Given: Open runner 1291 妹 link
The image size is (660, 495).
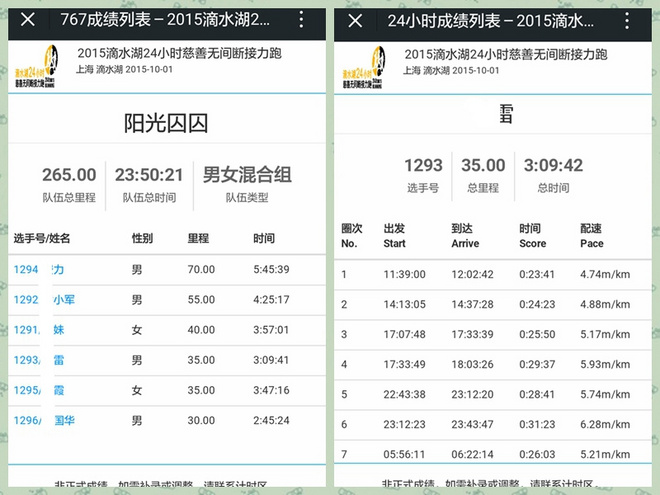Looking at the screenshot, I should [39, 330].
